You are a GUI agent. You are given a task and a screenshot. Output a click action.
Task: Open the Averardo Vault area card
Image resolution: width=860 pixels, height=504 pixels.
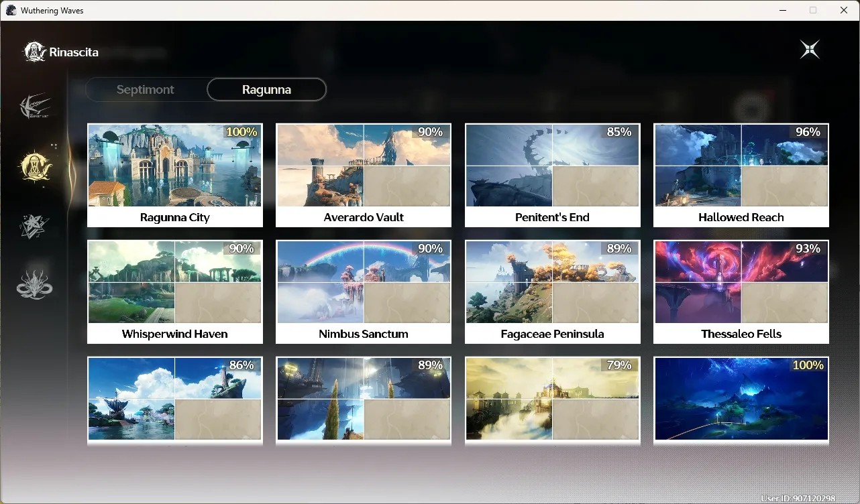click(x=364, y=175)
